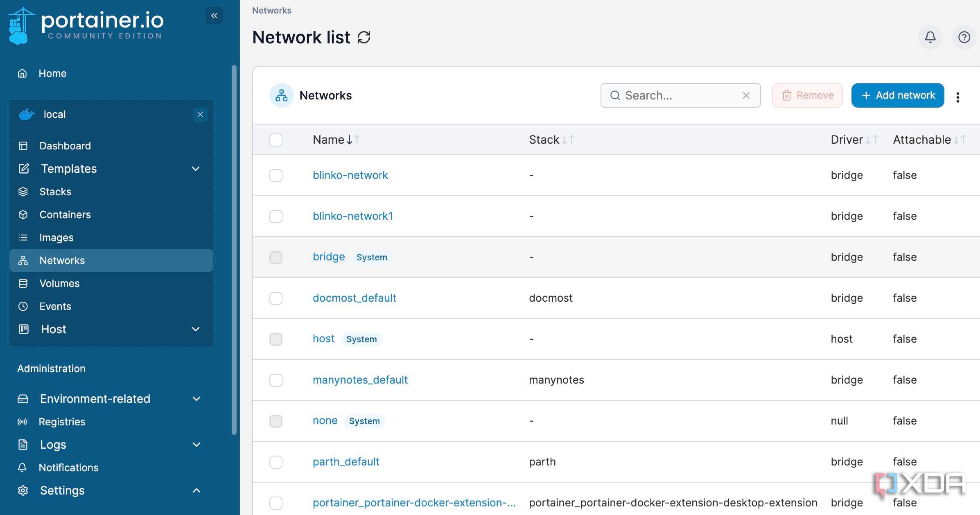Expand the Host chevron in sidebar
980x515 pixels.
[x=196, y=329]
